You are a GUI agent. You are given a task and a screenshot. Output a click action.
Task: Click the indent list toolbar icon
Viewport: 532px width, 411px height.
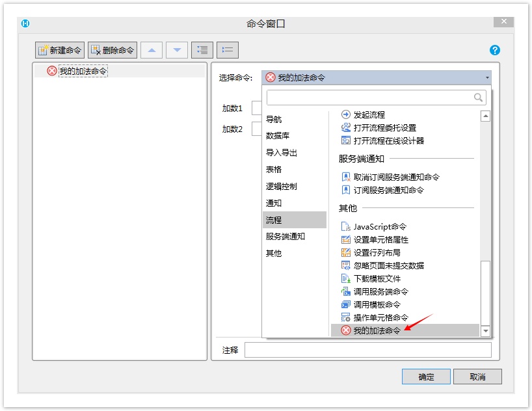[x=202, y=50]
